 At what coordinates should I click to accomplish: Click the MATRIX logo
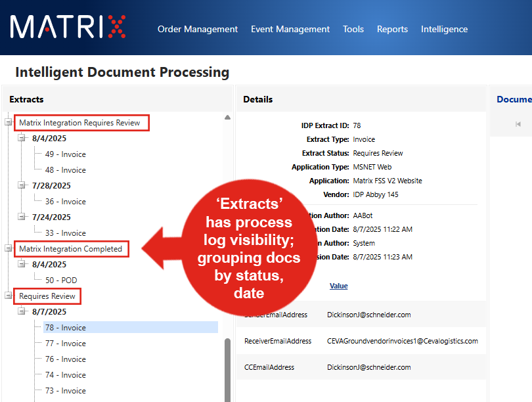point(68,26)
